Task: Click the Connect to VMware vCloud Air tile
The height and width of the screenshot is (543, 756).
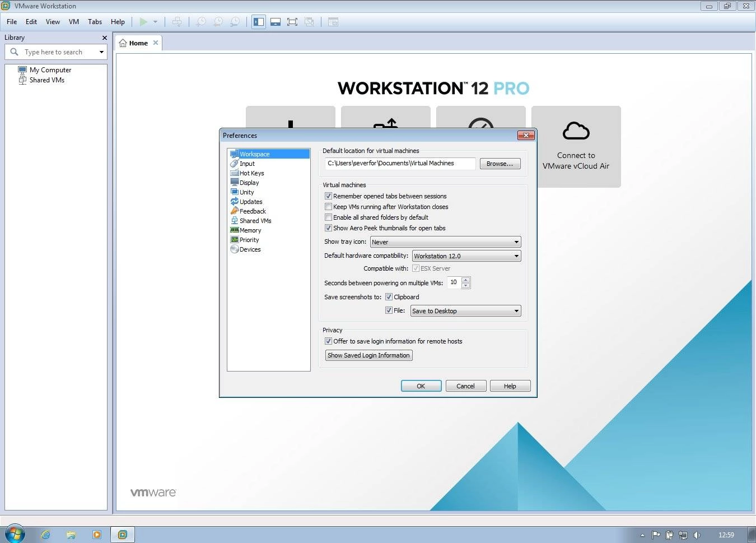Action: [576, 146]
